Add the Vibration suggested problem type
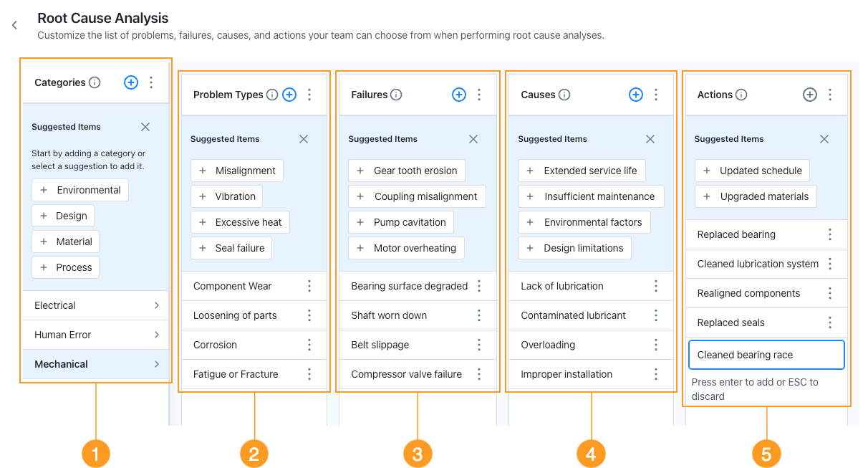Screen dimensions: 868x468 pos(226,196)
